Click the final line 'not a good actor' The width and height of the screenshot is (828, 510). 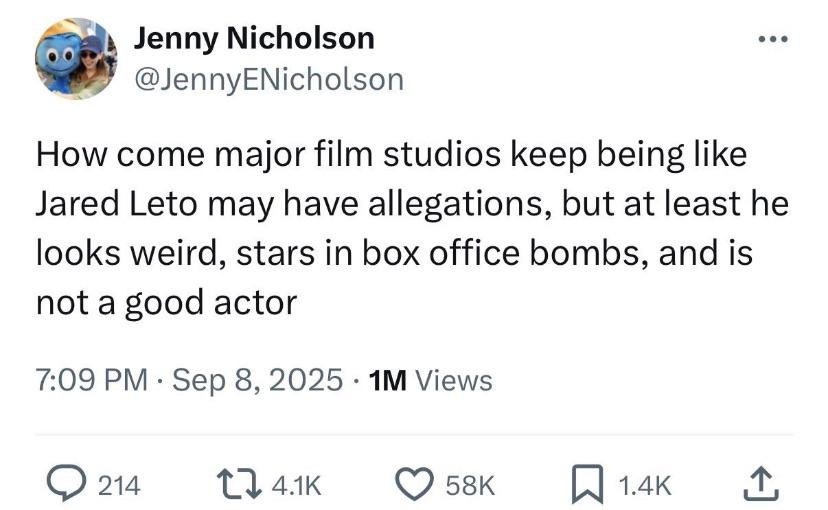click(x=166, y=302)
